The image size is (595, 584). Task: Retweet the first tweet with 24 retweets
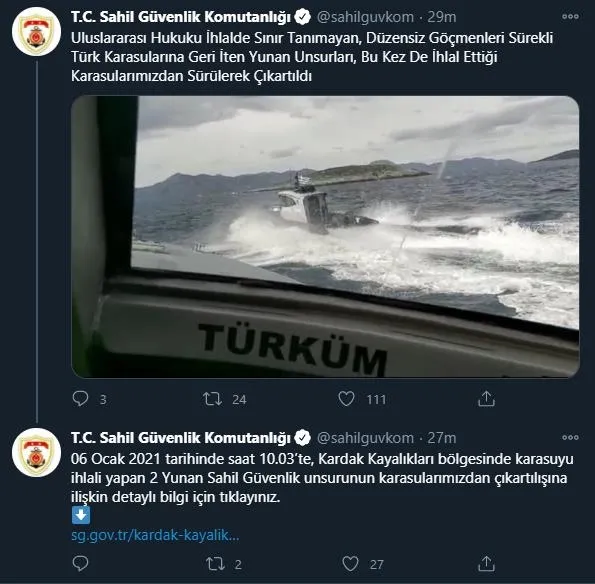[212, 399]
